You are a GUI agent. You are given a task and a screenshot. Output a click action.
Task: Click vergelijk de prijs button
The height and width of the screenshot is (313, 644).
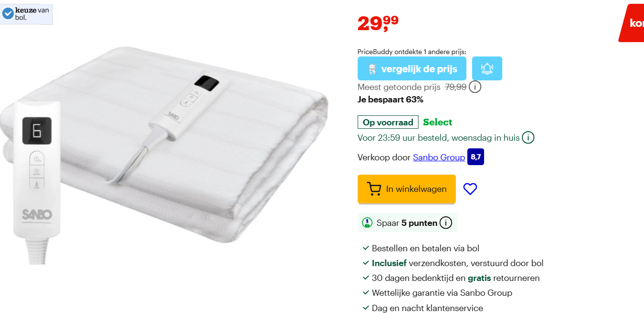[412, 68]
